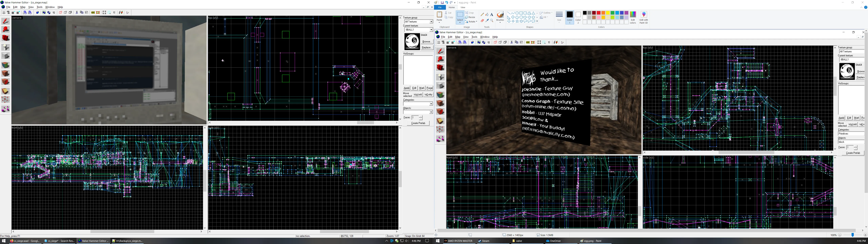Open Current texture 8BALL1 dropdown, left Hammer window
The image size is (868, 244).
(431, 30)
